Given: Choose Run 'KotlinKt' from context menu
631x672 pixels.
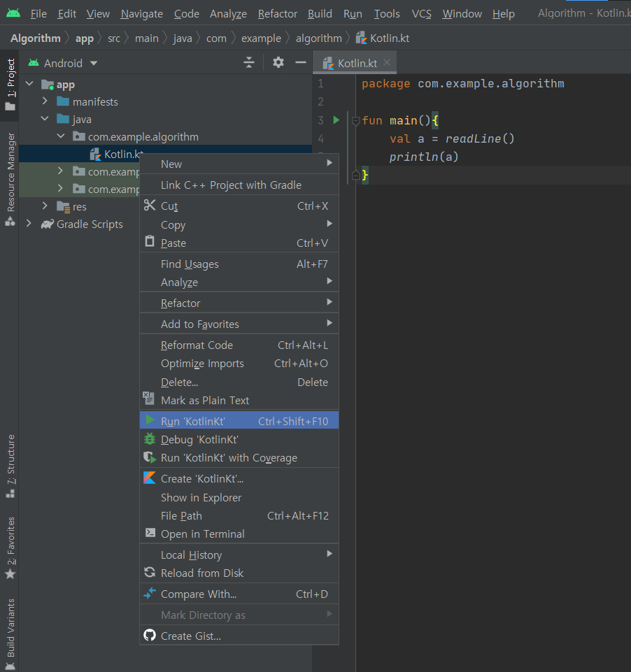Looking at the screenshot, I should 239,421.
